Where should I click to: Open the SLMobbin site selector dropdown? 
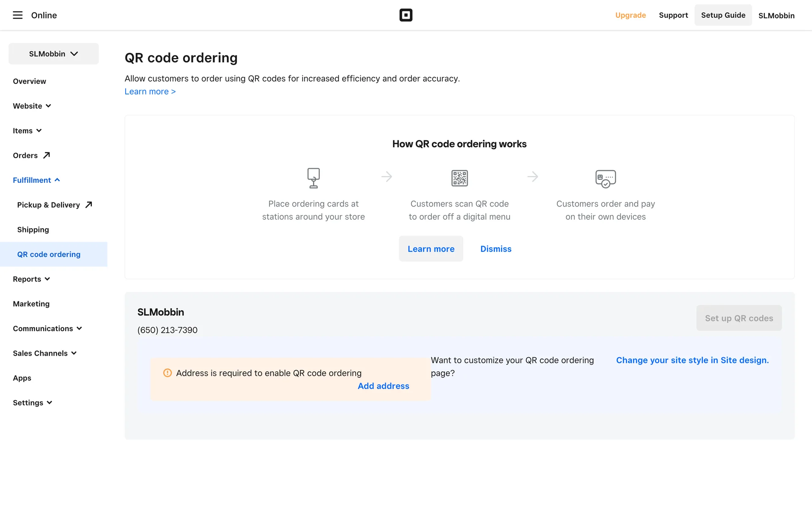[x=54, y=54]
